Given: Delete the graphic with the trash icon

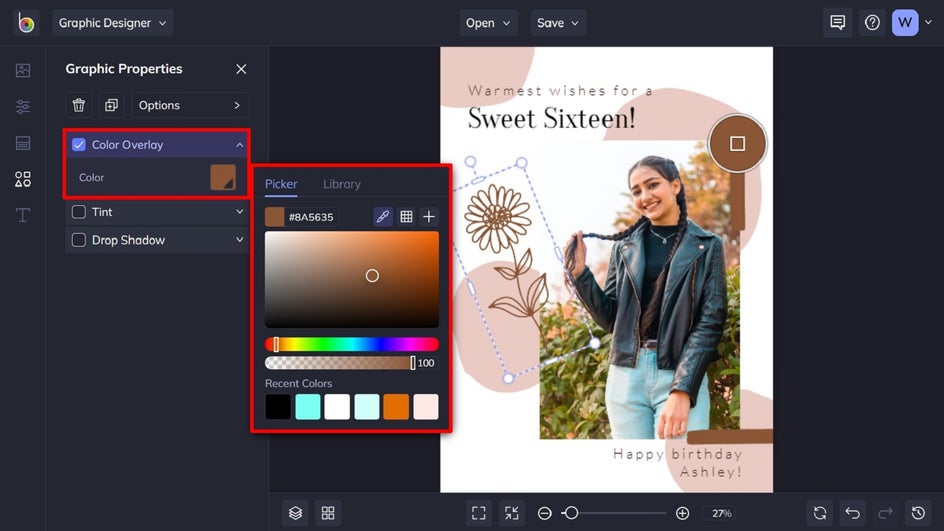Looking at the screenshot, I should tap(79, 105).
